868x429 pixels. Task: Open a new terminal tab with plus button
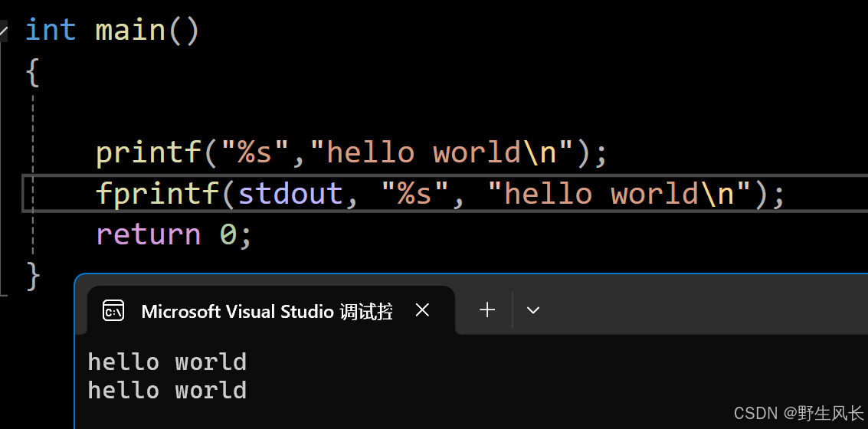pos(487,310)
